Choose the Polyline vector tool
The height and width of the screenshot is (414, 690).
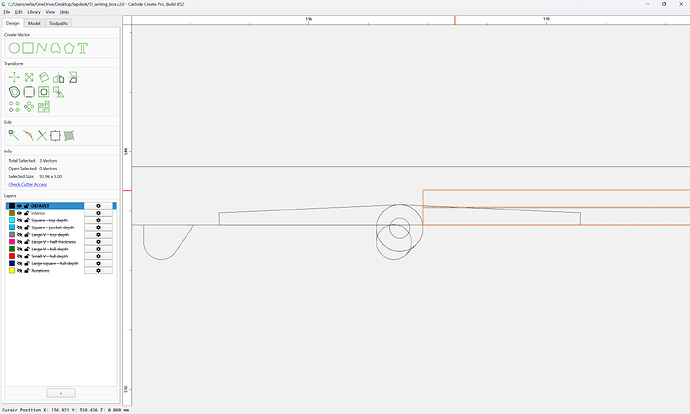click(x=42, y=48)
